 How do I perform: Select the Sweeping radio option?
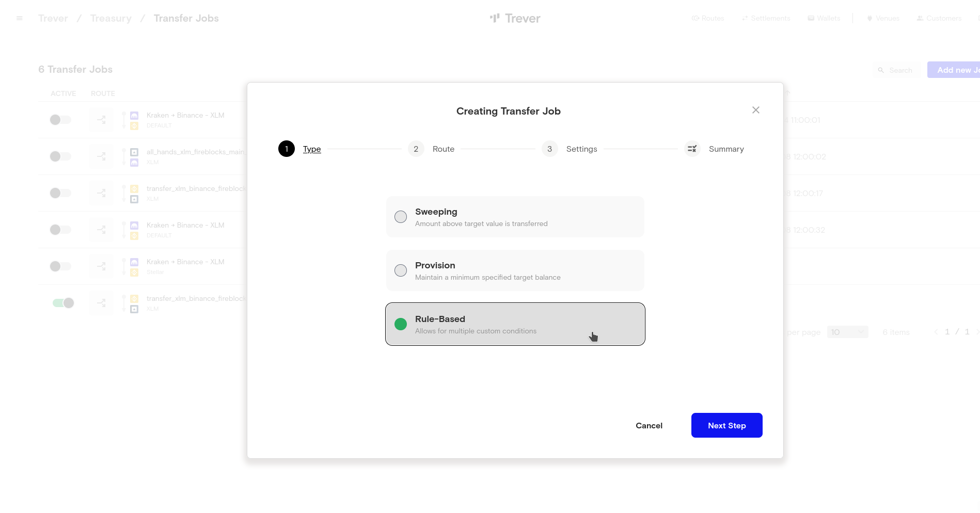click(401, 217)
